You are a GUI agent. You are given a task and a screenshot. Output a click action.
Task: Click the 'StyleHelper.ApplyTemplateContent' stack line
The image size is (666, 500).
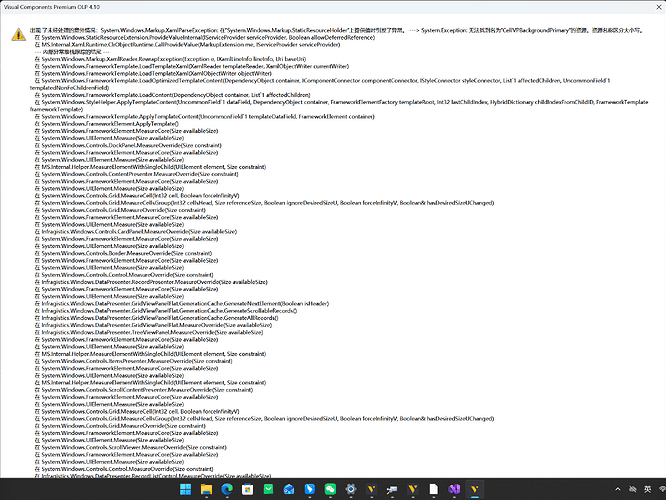tap(339, 105)
